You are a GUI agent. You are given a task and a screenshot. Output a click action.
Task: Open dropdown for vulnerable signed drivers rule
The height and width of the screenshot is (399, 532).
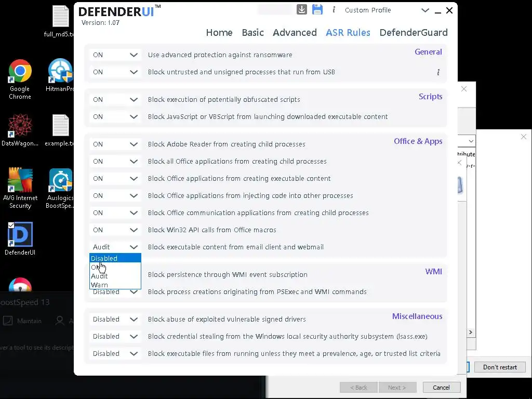pos(115,320)
